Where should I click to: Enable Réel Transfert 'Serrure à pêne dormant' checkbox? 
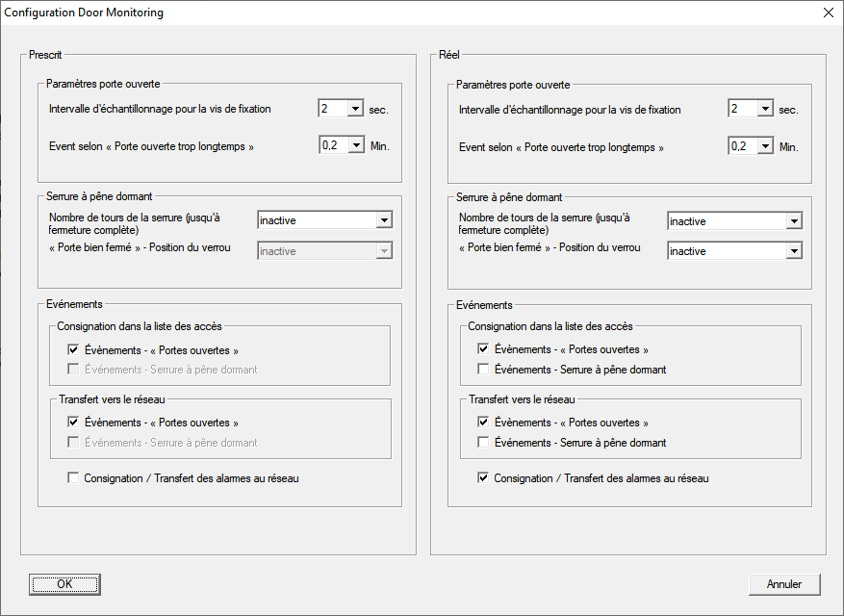coord(484,443)
